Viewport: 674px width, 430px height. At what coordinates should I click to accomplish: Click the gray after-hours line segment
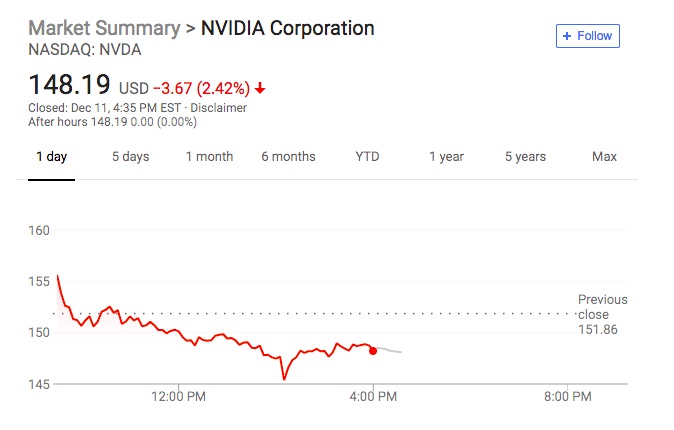[x=390, y=351]
